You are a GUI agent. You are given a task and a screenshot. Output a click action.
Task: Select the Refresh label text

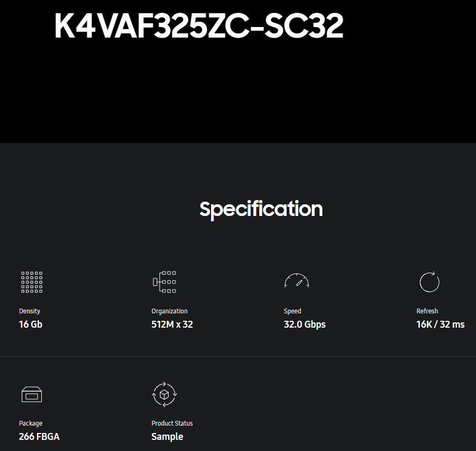[x=427, y=311]
